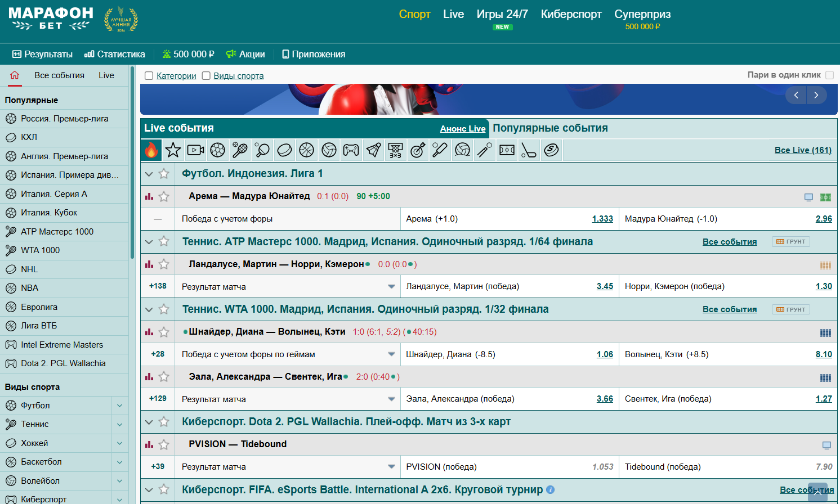This screenshot has width=840, height=504.
Task: Enable the Категории checkbox
Action: pos(149,75)
